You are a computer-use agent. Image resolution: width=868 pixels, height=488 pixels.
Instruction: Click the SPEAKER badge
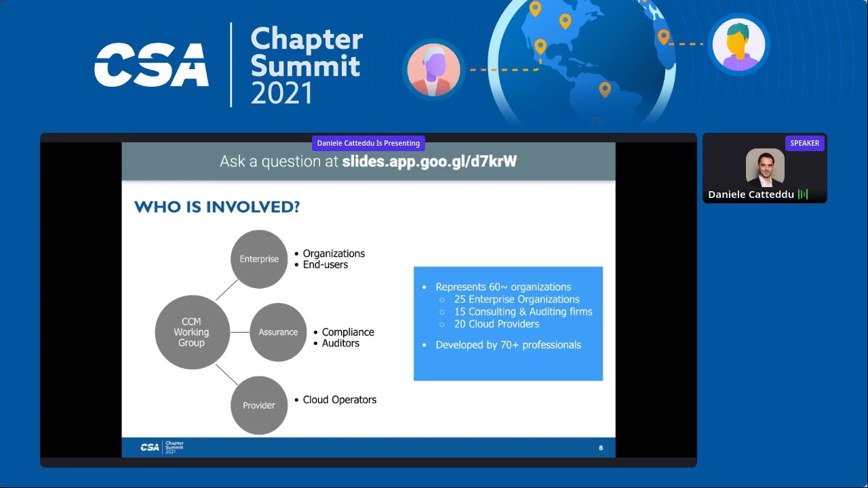[x=805, y=143]
